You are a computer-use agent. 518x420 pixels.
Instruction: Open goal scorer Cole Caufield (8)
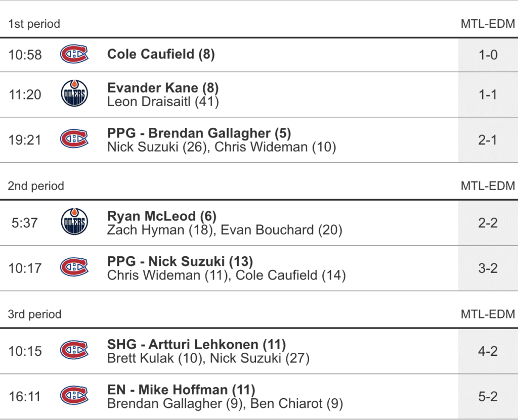[x=161, y=54]
